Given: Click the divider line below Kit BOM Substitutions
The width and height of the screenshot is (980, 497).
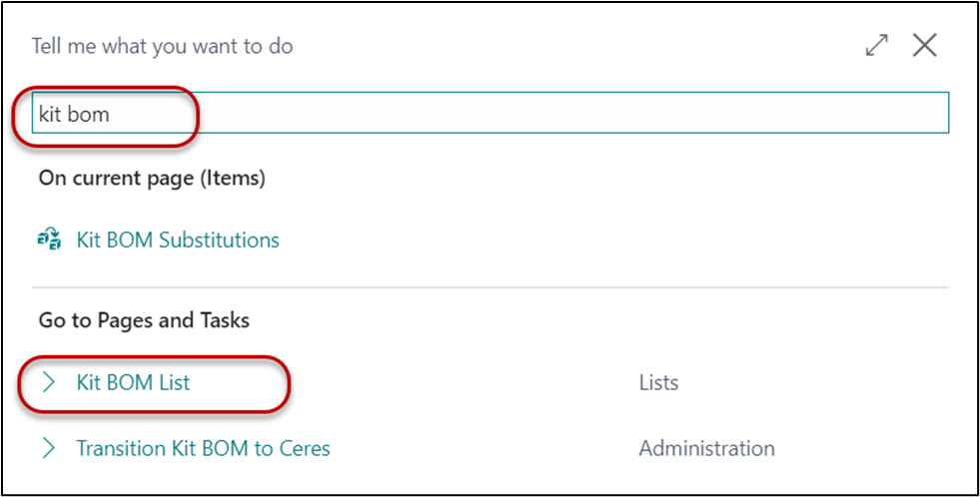Looking at the screenshot, I should (490, 288).
